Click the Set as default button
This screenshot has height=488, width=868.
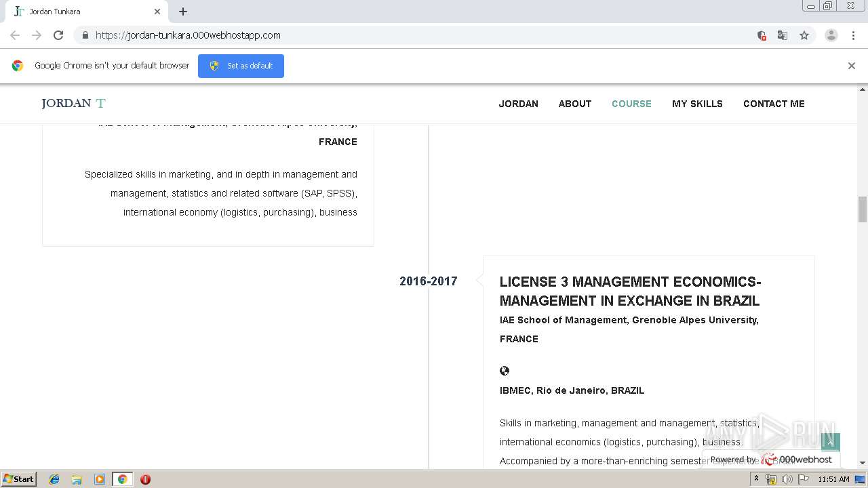241,66
